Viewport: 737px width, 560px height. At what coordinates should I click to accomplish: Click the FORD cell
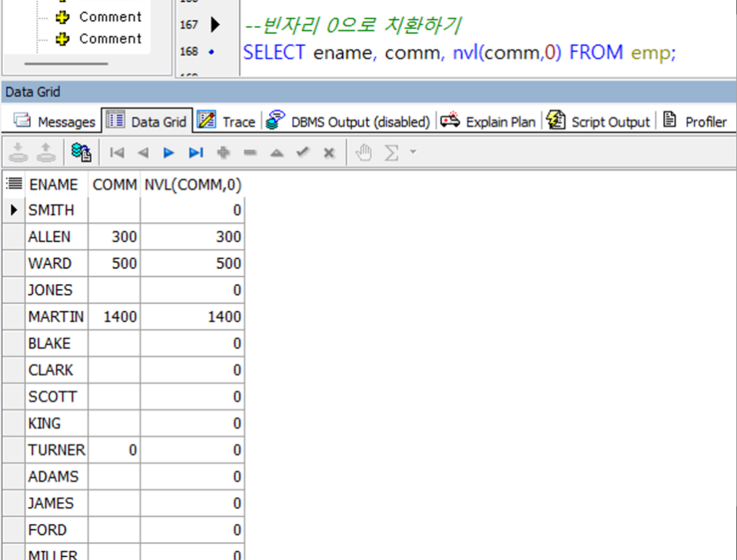57,530
